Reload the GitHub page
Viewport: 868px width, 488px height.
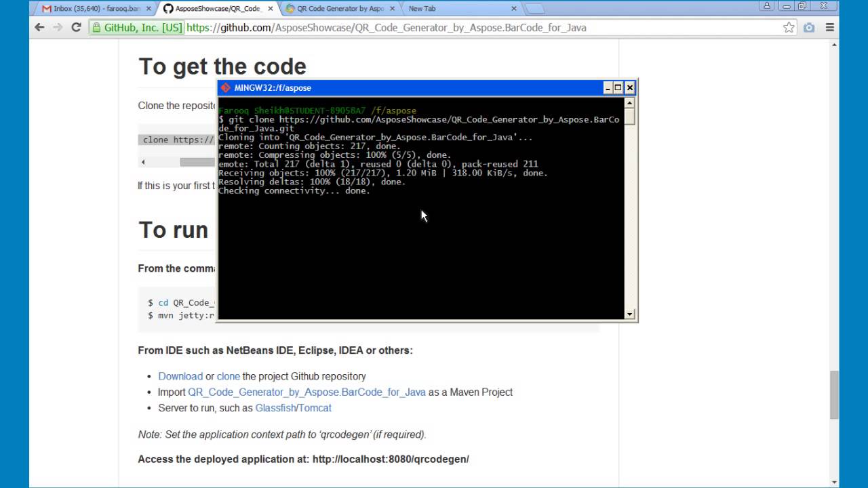(x=76, y=28)
